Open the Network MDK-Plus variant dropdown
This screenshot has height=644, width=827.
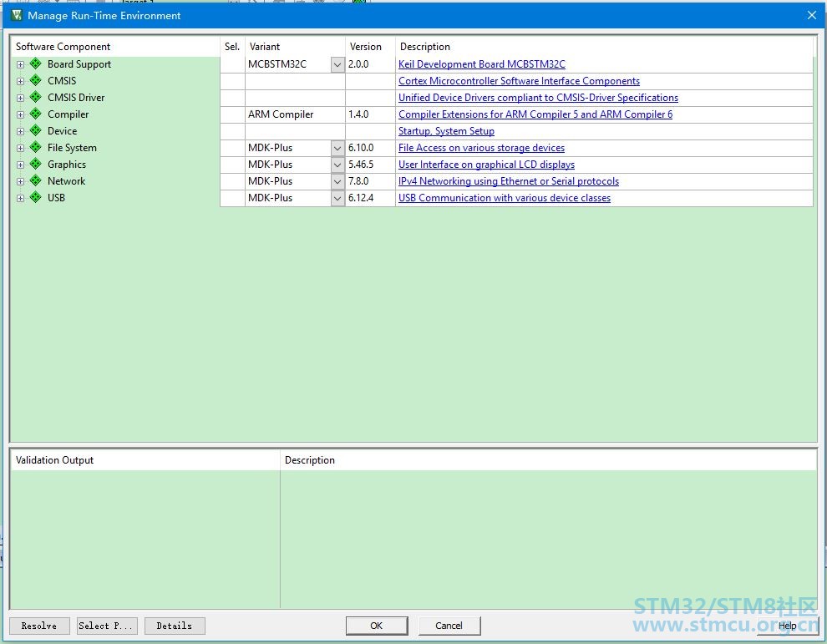[x=337, y=181]
